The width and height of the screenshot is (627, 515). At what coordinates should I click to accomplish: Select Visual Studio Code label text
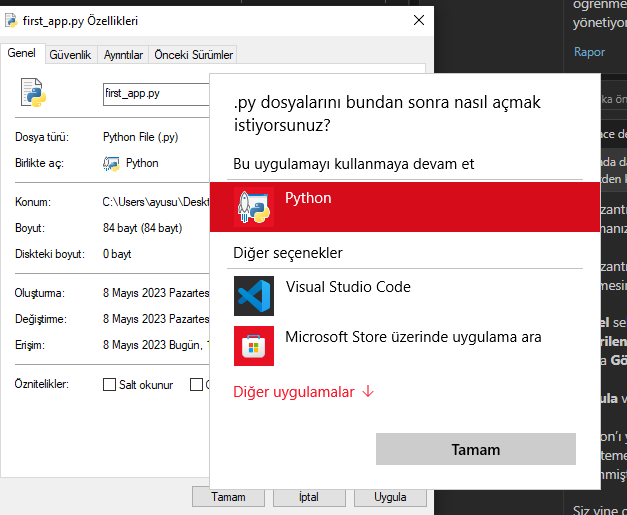pos(348,287)
